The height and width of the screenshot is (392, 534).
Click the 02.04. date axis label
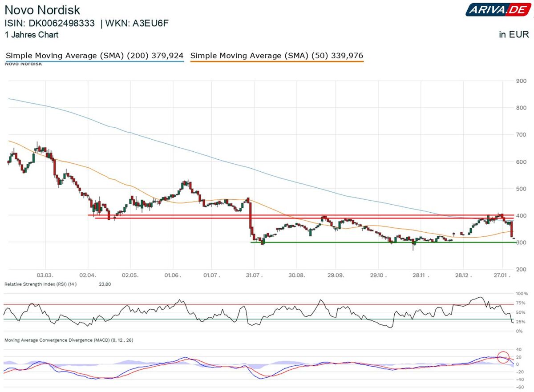click(x=88, y=276)
